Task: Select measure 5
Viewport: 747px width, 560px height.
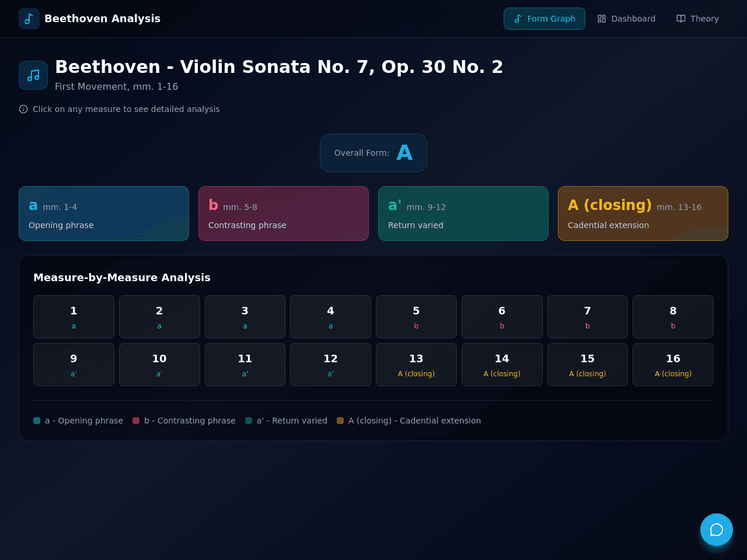Action: point(416,317)
